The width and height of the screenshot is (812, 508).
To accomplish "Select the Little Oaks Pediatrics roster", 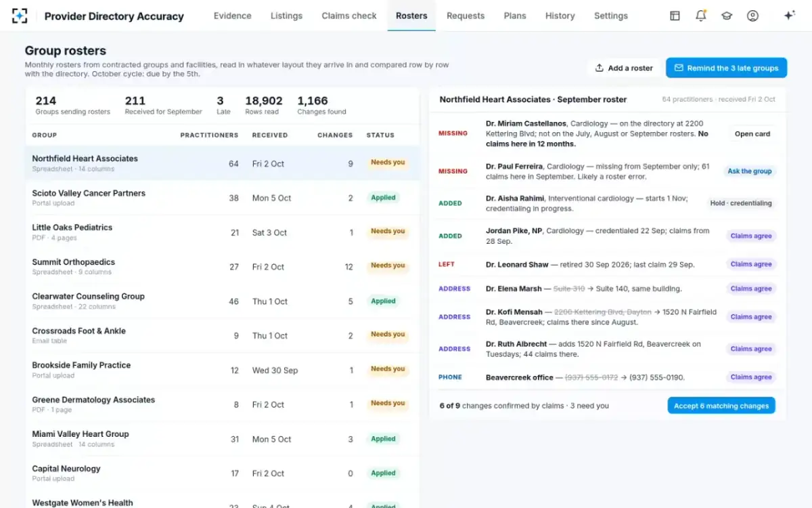I will (x=223, y=232).
